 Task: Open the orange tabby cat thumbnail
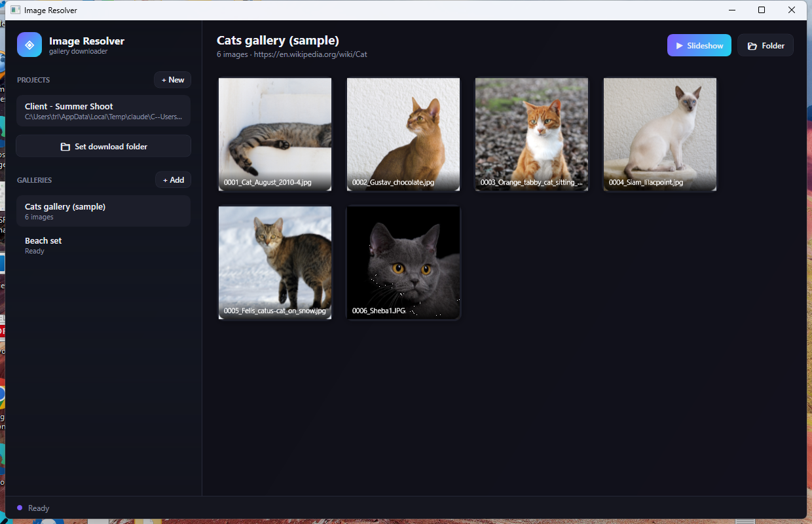tap(532, 134)
